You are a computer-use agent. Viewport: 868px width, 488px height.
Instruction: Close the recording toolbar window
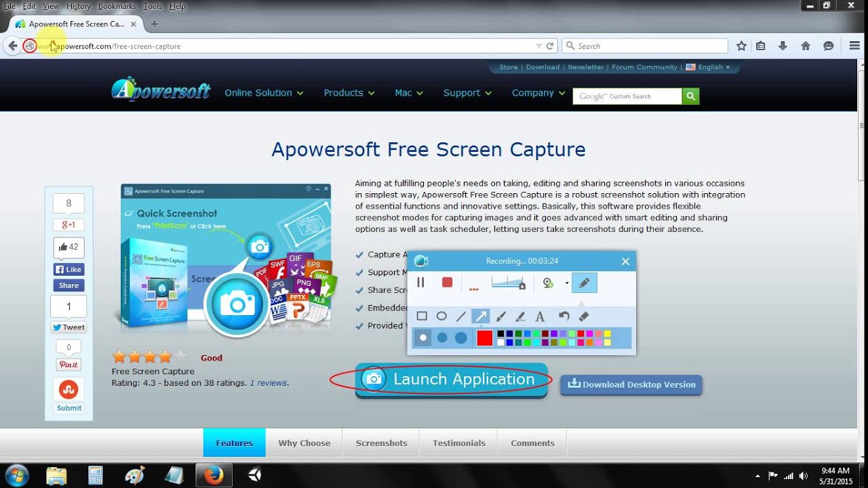625,261
